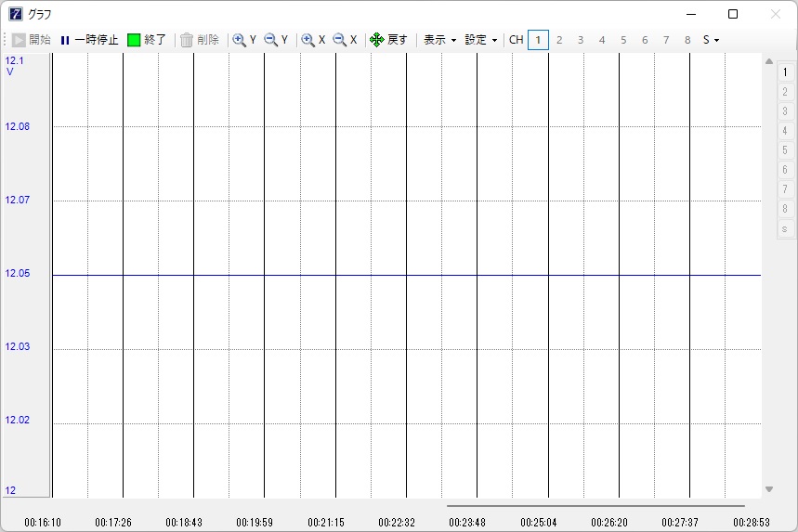
Task: Select tab 1 in right side panel
Action: coord(785,71)
